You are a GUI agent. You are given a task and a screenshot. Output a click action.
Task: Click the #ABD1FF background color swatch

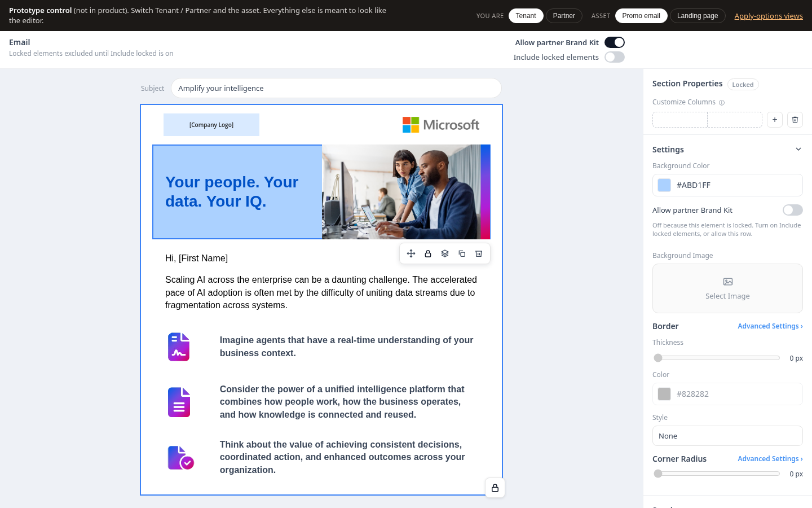664,185
